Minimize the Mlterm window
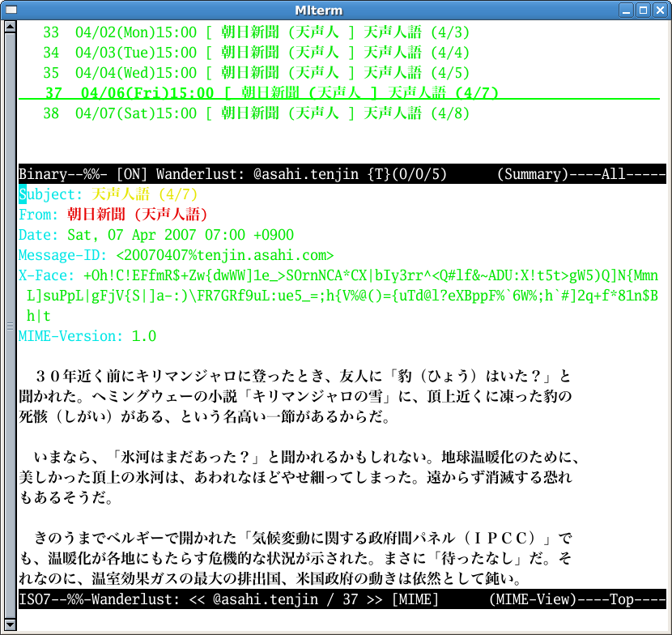Screen dimensions: 672x635 point(626,10)
